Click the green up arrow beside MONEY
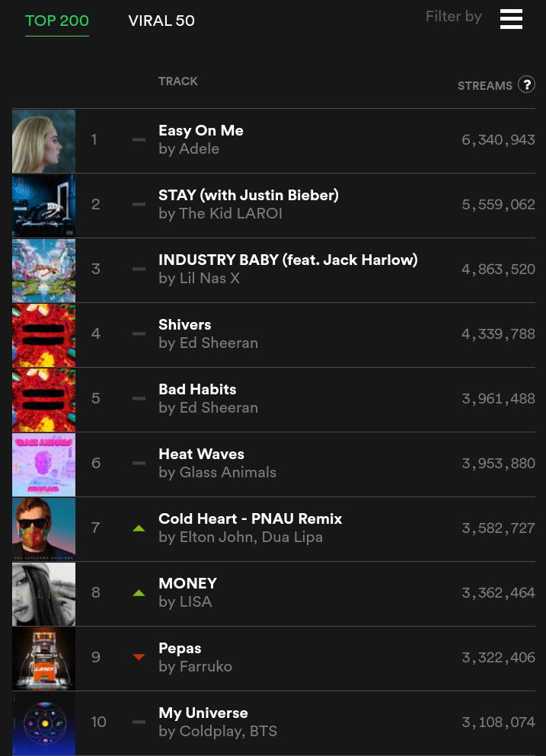 tap(139, 593)
